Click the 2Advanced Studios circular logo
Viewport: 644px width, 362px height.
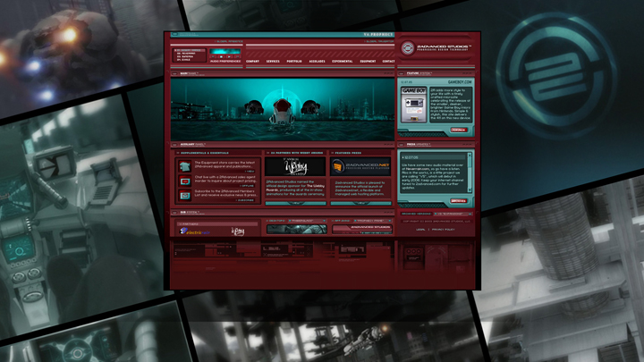pyautogui.click(x=408, y=48)
